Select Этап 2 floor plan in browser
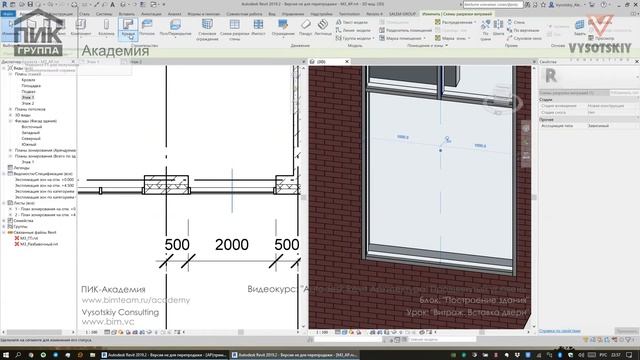640x360 pixels. point(28,104)
